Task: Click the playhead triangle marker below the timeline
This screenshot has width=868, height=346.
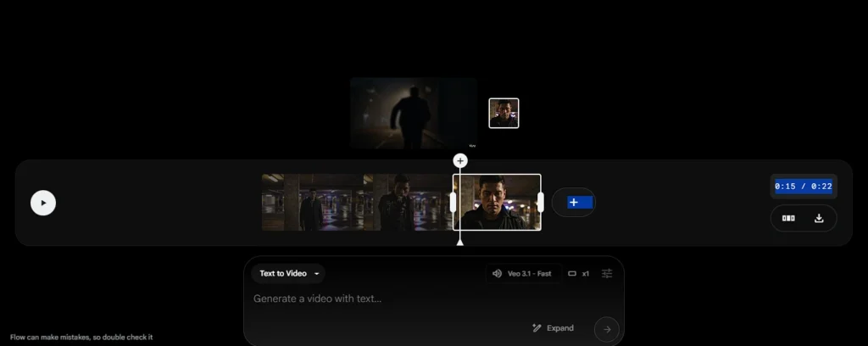Action: pos(460,242)
